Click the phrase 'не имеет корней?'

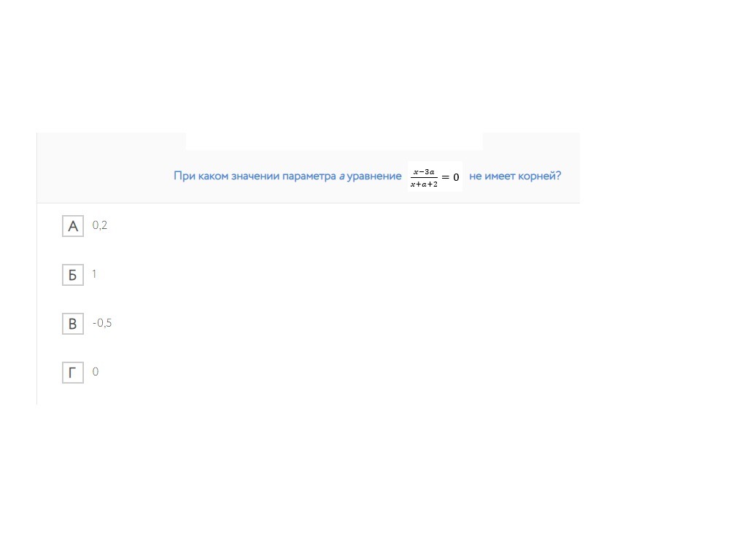pyautogui.click(x=515, y=176)
